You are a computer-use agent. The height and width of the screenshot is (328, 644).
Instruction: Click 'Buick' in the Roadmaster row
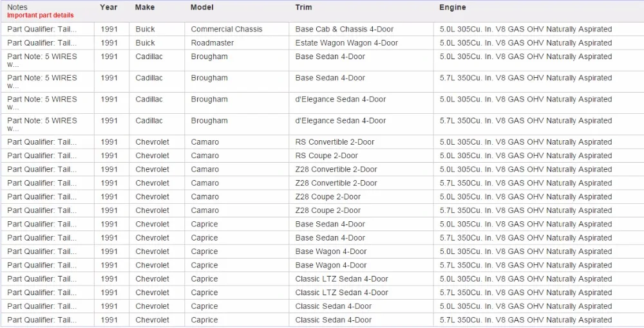[x=145, y=42]
